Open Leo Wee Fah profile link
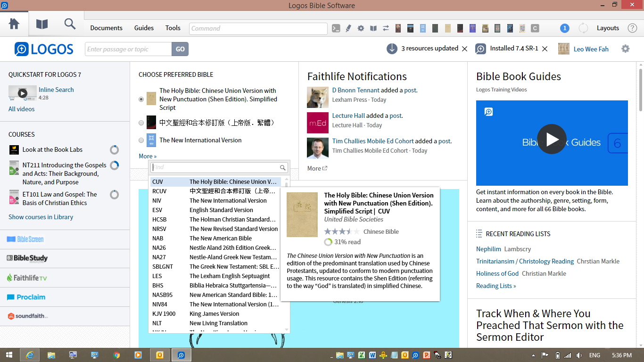This screenshot has width=644, height=362. tap(591, 49)
